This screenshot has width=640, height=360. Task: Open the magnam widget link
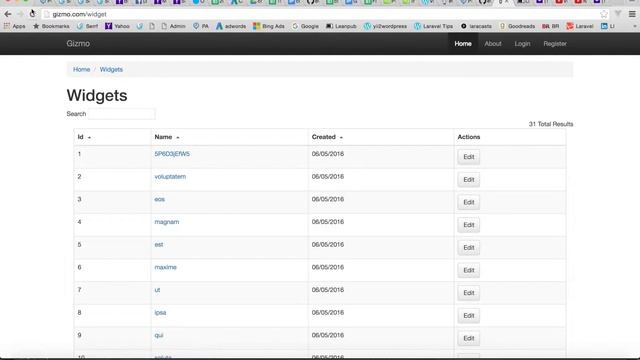click(167, 222)
